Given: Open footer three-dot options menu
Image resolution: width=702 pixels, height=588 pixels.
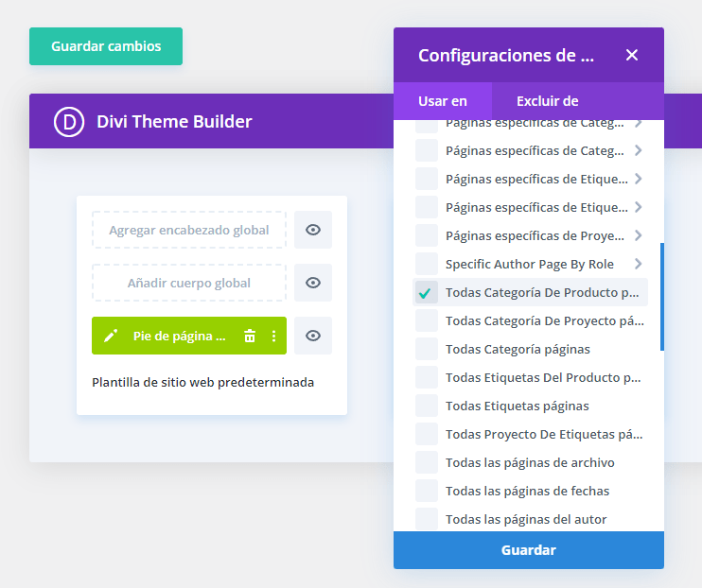Looking at the screenshot, I should tap(273, 336).
